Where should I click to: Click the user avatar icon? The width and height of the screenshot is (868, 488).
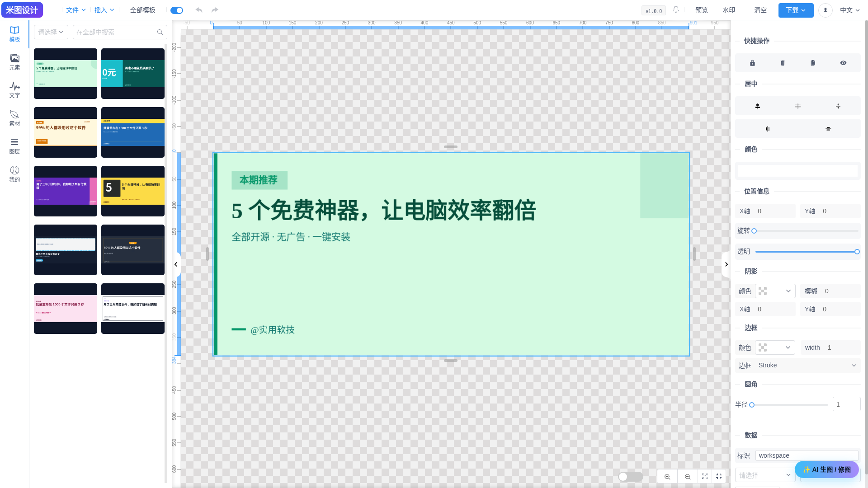pos(825,10)
